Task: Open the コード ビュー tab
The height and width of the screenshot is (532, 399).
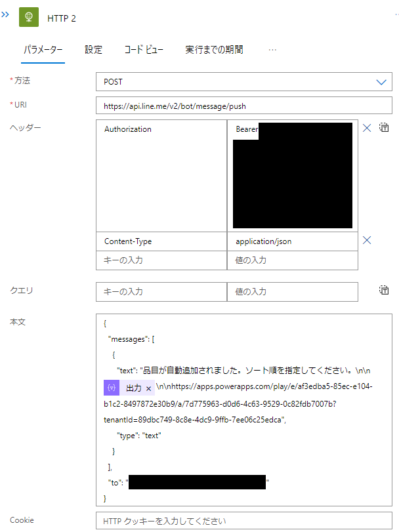Action: click(144, 50)
